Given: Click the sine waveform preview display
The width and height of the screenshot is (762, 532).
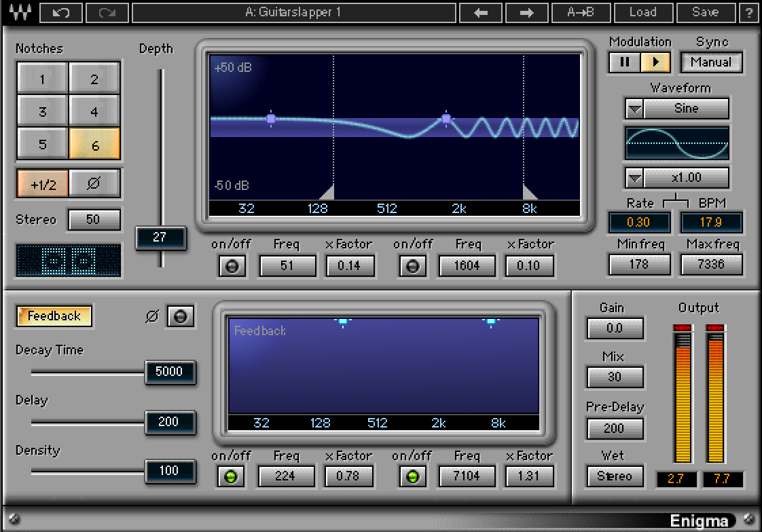Looking at the screenshot, I should point(677,143).
